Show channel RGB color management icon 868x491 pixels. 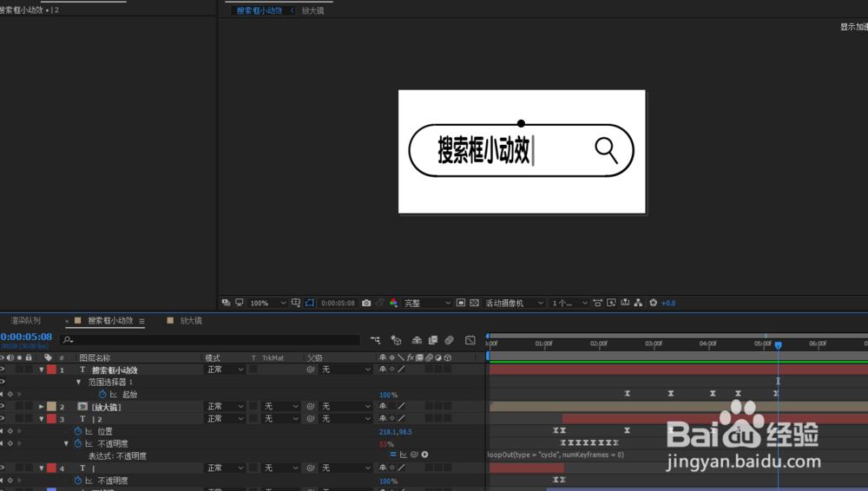(393, 303)
